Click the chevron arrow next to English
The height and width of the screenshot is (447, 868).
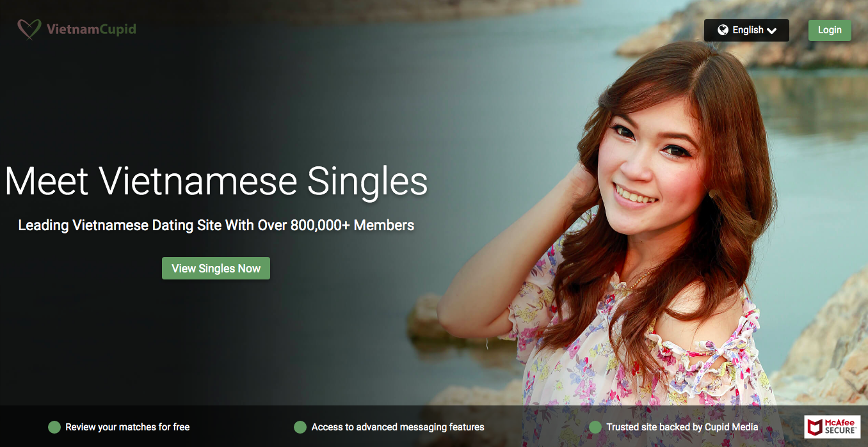(771, 31)
